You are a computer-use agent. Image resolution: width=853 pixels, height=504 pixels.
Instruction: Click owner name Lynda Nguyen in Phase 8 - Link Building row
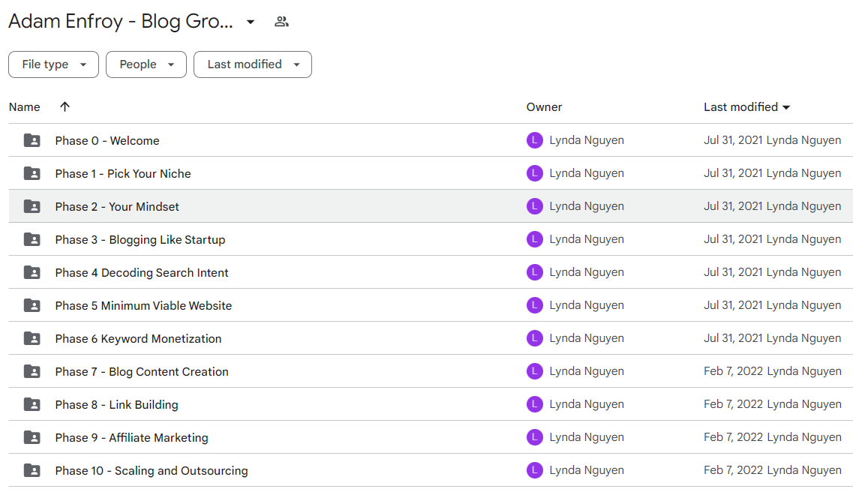click(587, 404)
